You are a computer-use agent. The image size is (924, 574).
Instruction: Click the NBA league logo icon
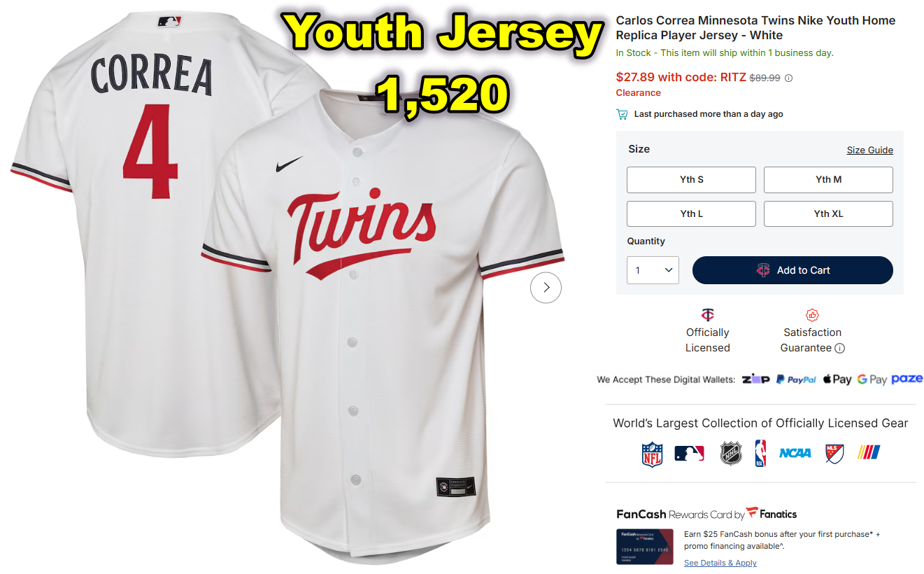click(760, 454)
